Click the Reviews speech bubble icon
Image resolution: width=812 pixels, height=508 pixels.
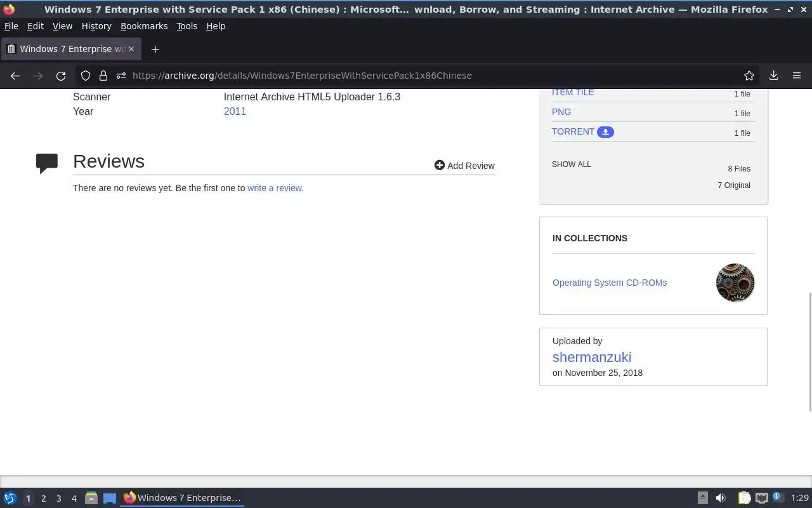click(47, 163)
